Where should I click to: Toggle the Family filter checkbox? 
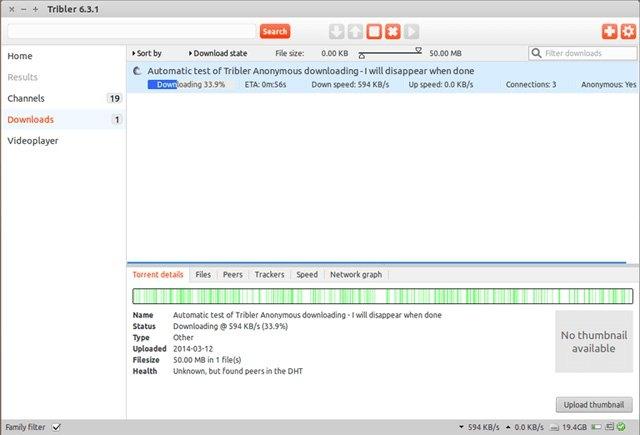(x=57, y=428)
